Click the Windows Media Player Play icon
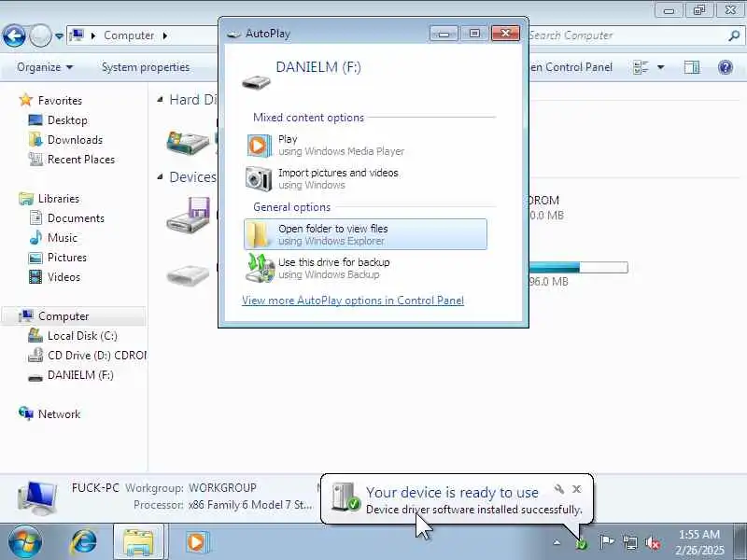 (x=259, y=146)
